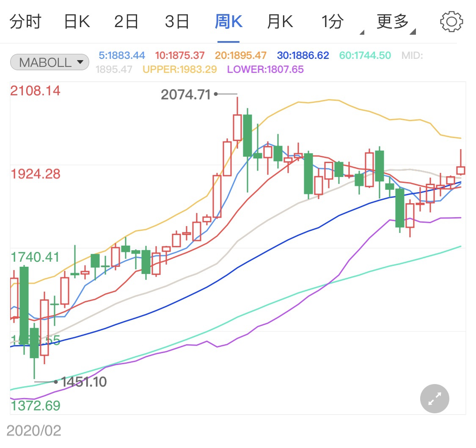Screen dimensions: 476x448
Task: Switch to the 月K monthly tab
Action: click(280, 22)
